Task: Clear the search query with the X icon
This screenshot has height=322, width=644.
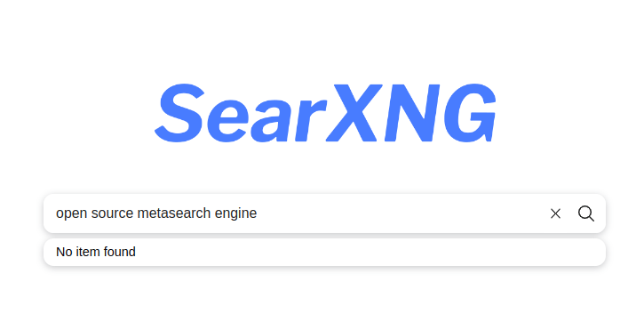Action: (x=555, y=213)
